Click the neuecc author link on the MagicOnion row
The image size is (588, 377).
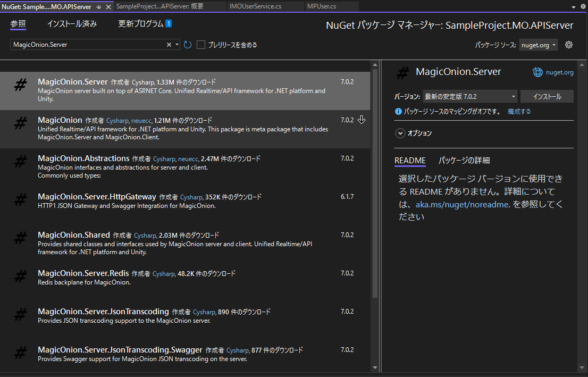coord(141,121)
